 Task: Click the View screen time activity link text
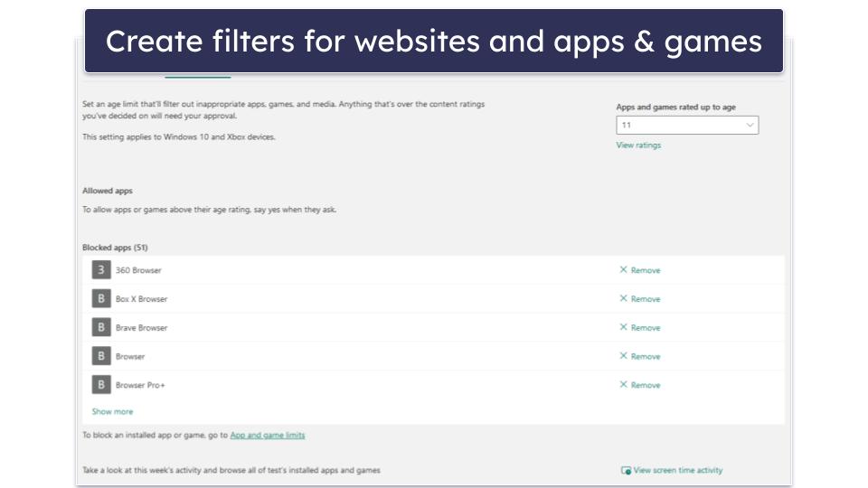(678, 471)
